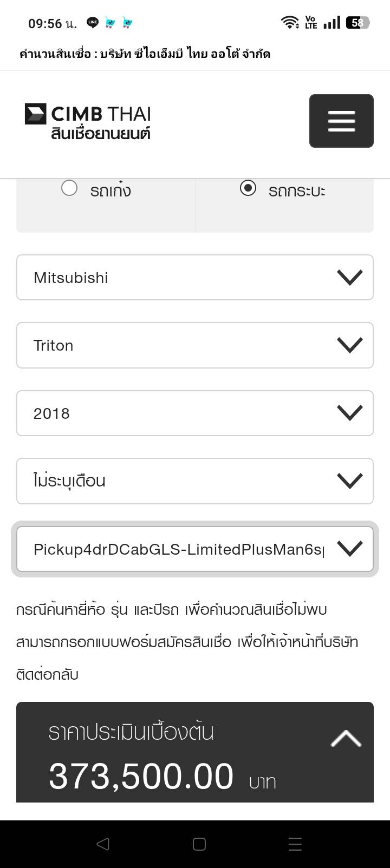Select the รถเก่ง radio button
This screenshot has width=390, height=868.
(69, 188)
